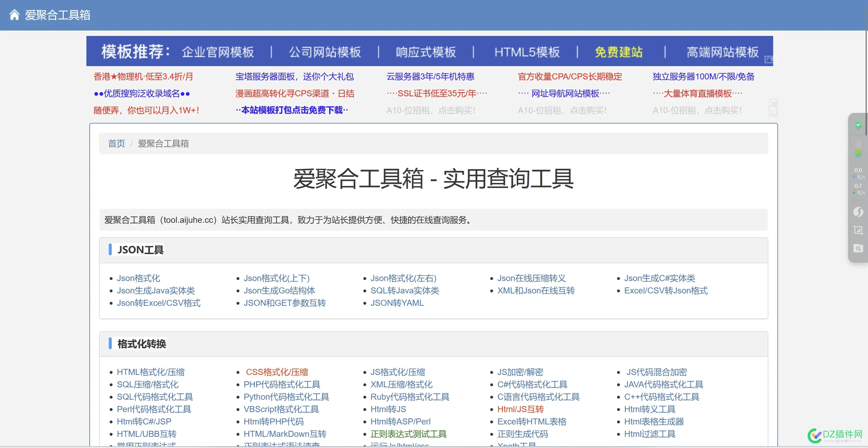Click the green shield icon in the side widget
868x448 pixels.
[858, 125]
